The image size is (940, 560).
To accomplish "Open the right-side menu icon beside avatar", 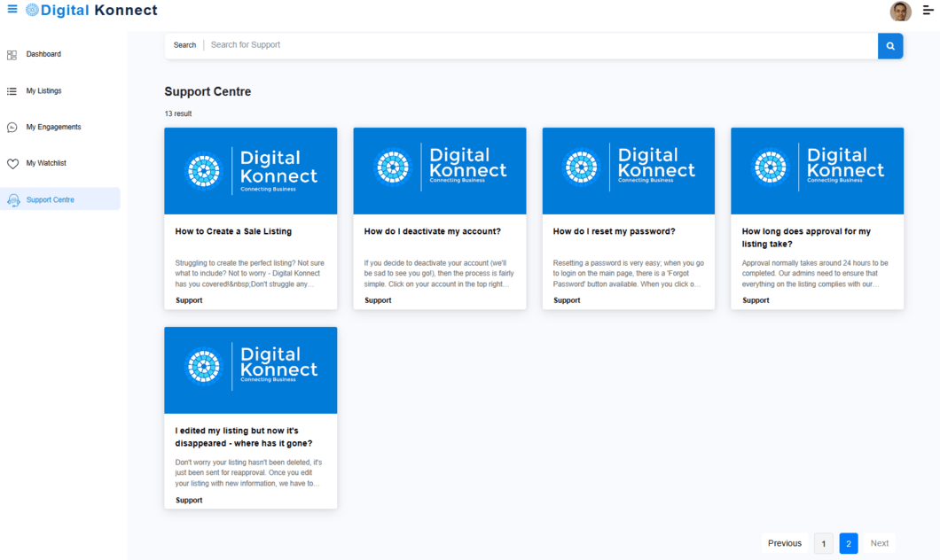I will [928, 11].
